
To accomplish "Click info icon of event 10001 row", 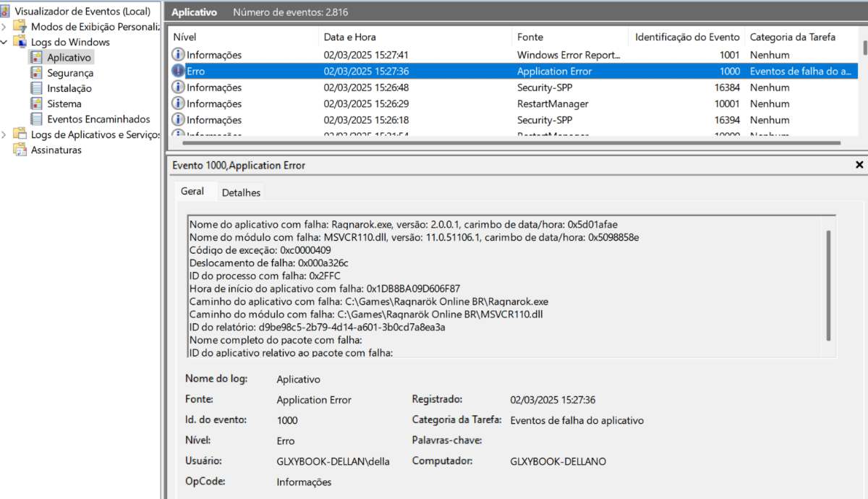I will pos(178,103).
